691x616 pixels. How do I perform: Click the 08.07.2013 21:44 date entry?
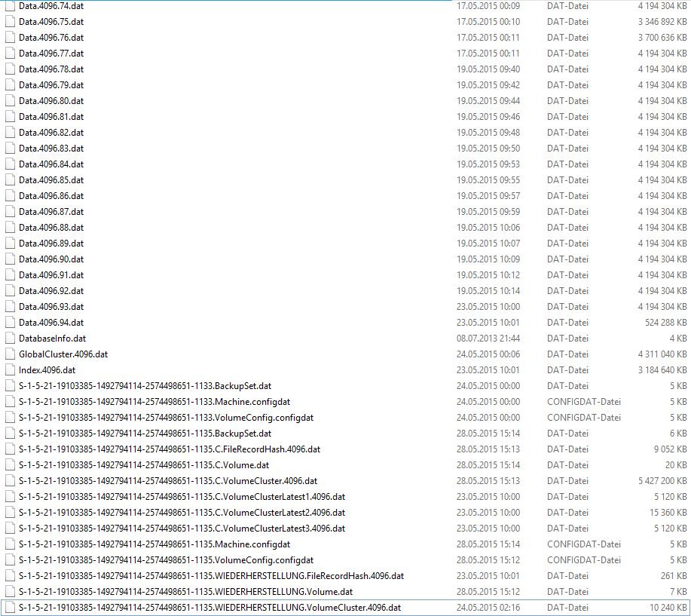pos(488,339)
